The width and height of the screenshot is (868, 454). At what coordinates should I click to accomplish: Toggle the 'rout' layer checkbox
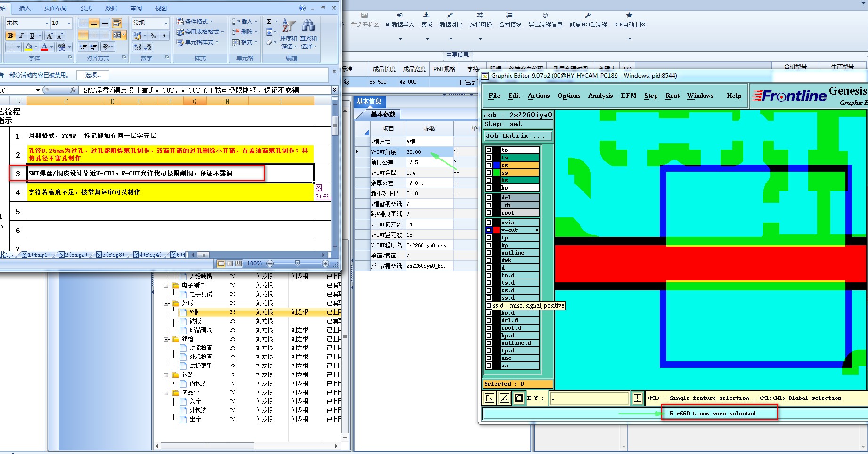tap(489, 213)
